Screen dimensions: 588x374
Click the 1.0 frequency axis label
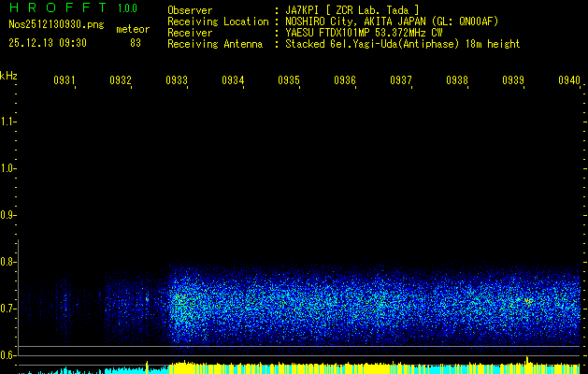[8, 168]
